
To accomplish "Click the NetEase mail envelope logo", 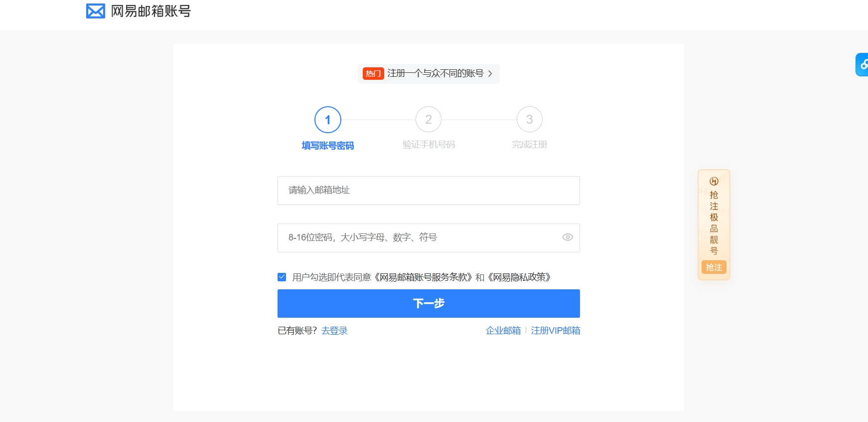I will tap(96, 11).
